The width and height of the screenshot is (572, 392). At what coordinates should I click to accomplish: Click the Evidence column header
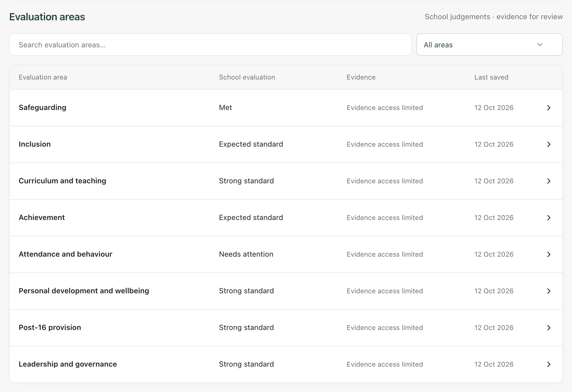[x=361, y=77]
